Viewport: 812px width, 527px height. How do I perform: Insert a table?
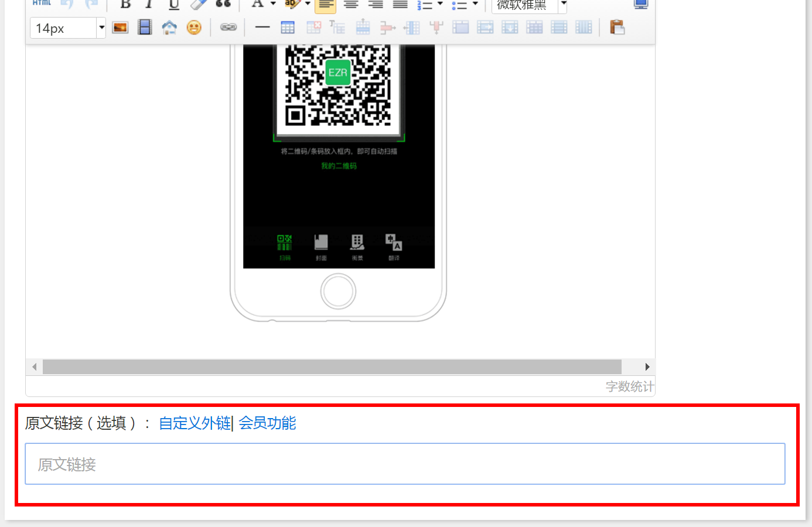click(x=288, y=28)
